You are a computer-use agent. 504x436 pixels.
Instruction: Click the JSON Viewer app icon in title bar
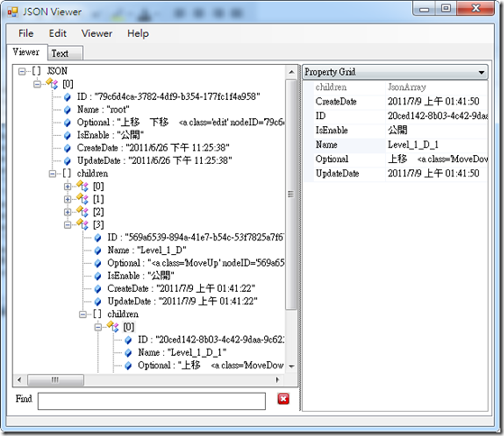13,13
